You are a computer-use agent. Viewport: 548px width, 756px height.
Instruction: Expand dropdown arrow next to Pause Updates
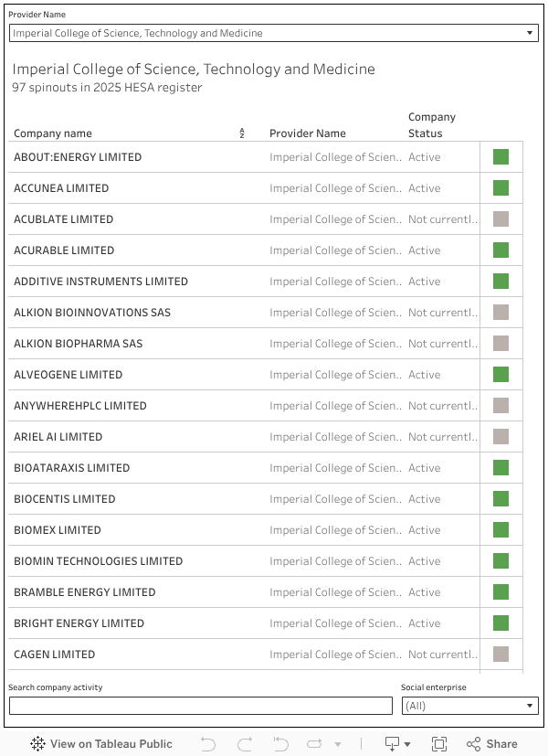click(x=338, y=744)
